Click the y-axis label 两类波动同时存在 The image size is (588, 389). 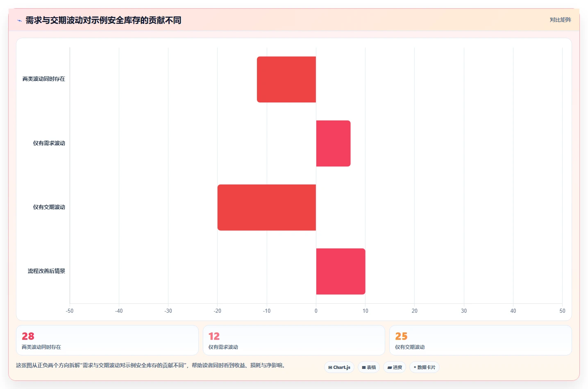click(44, 79)
